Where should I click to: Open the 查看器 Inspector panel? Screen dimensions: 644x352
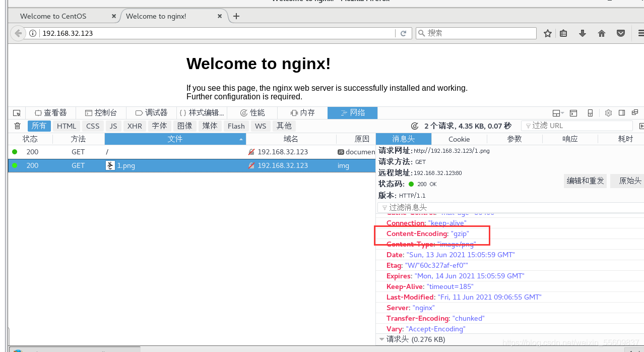(50, 113)
